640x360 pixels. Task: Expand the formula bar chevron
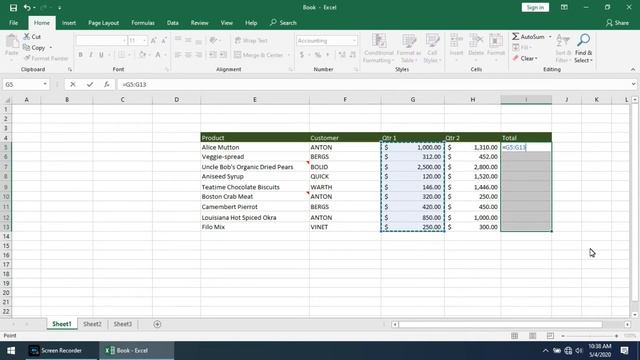(x=633, y=84)
